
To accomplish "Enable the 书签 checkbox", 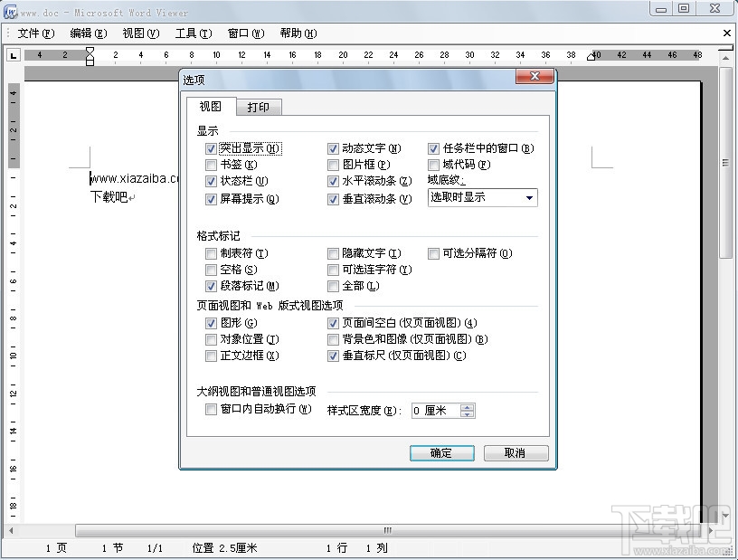I will (212, 163).
